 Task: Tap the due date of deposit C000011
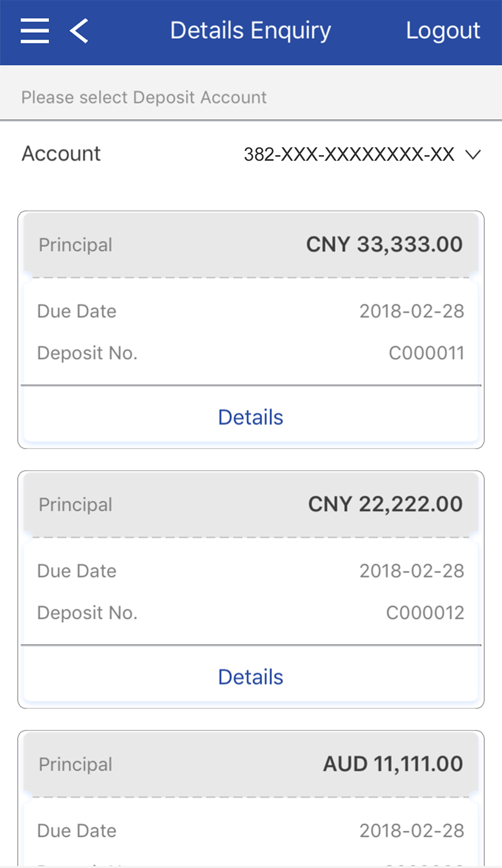[412, 311]
